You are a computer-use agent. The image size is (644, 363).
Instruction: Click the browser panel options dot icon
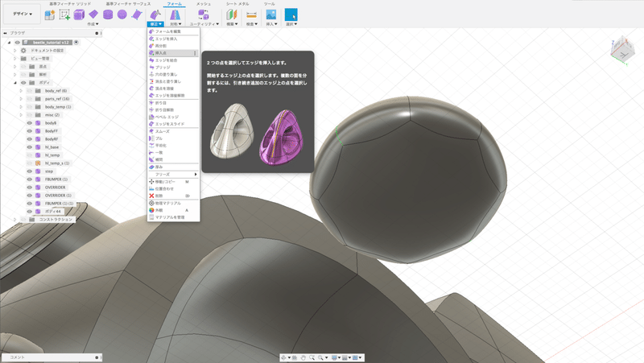pos(97,33)
